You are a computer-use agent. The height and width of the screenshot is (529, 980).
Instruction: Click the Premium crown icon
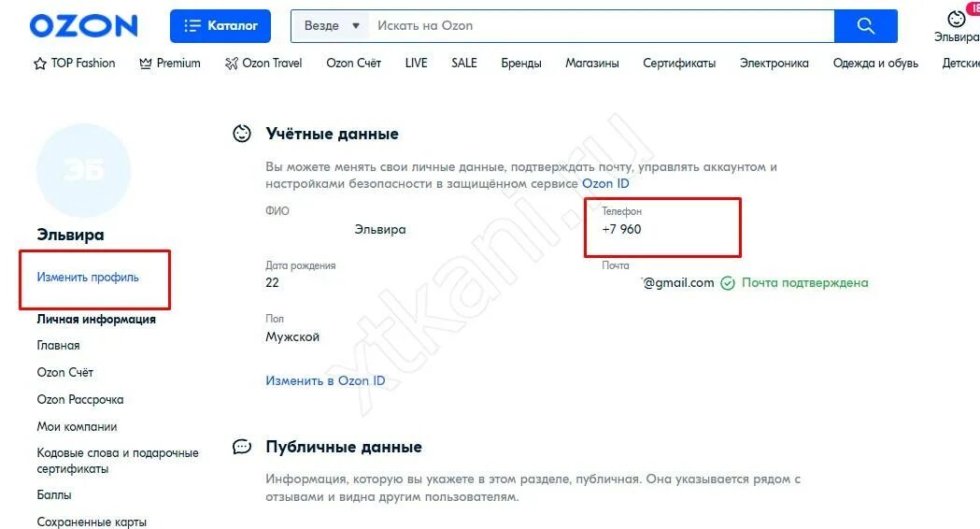(146, 64)
